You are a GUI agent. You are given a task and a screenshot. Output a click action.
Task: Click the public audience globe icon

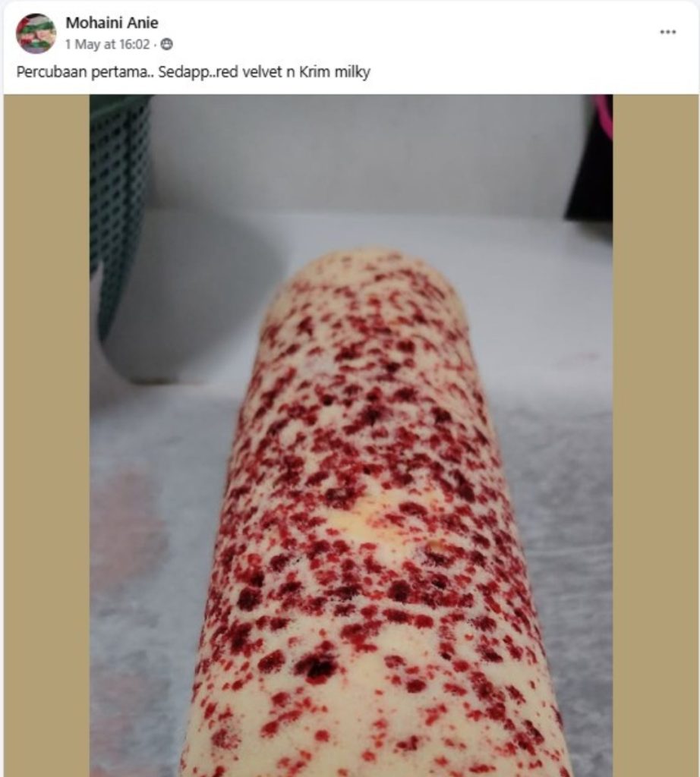(x=168, y=45)
